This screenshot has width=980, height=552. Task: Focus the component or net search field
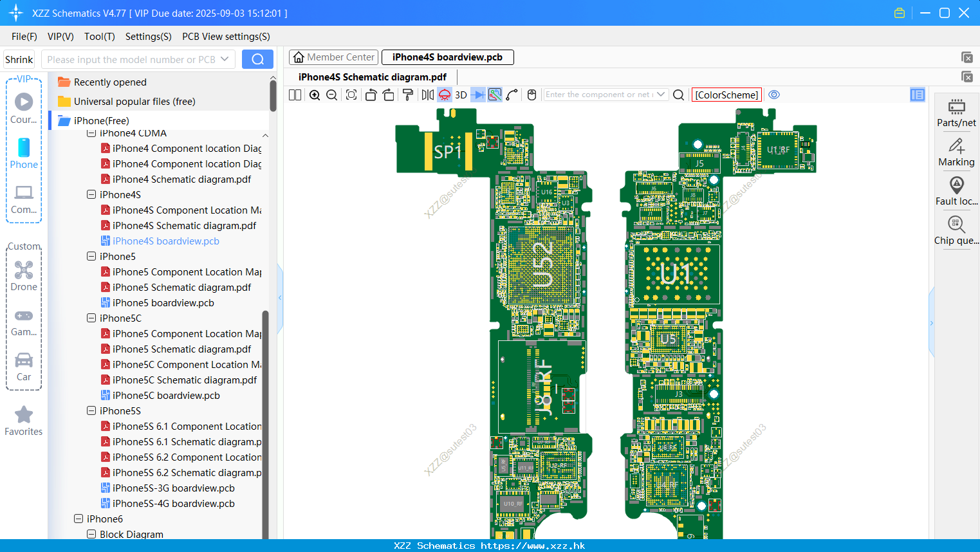pyautogui.click(x=600, y=95)
